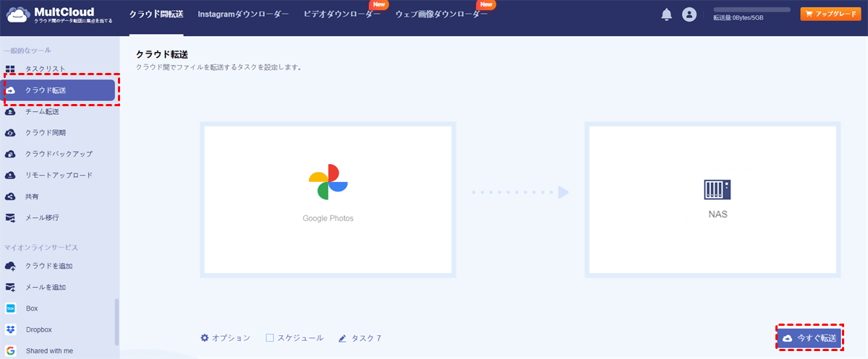Open Instagramダウンローダー tab

243,14
